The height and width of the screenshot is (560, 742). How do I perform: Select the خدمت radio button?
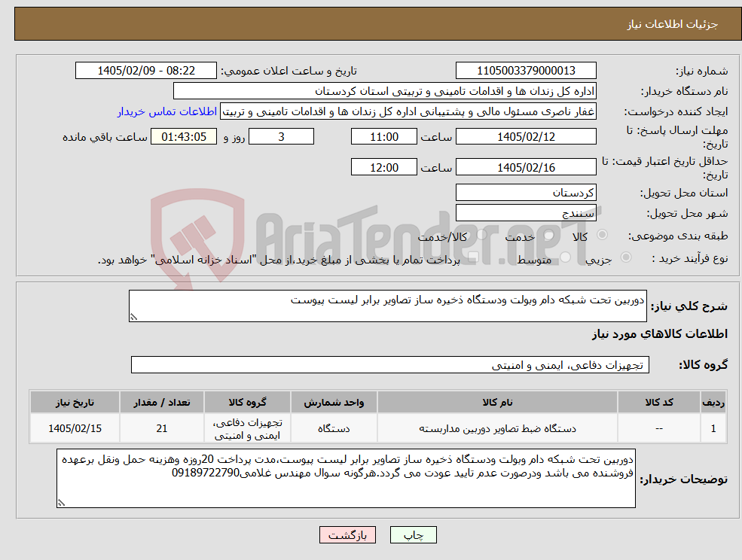[x=549, y=235]
